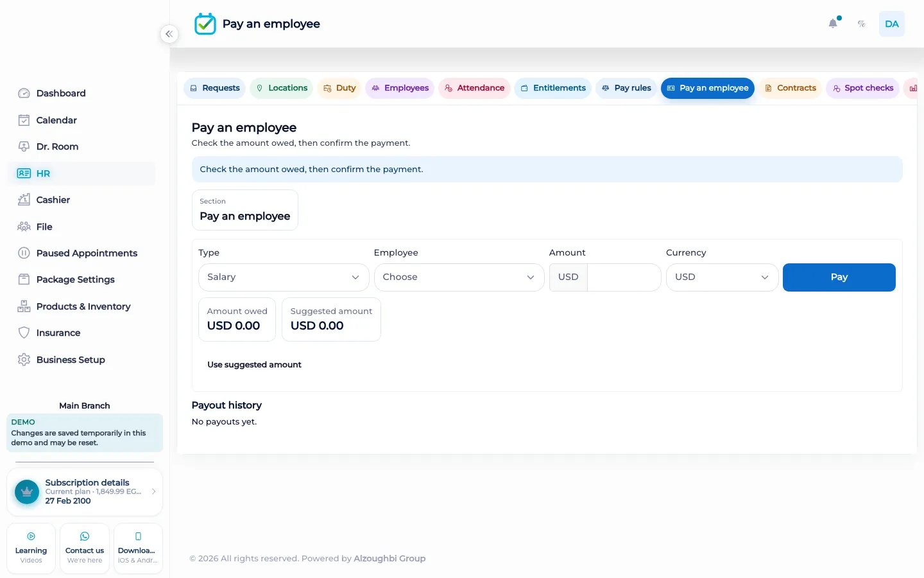
Task: Click the Cashier sidebar icon
Action: click(x=24, y=200)
